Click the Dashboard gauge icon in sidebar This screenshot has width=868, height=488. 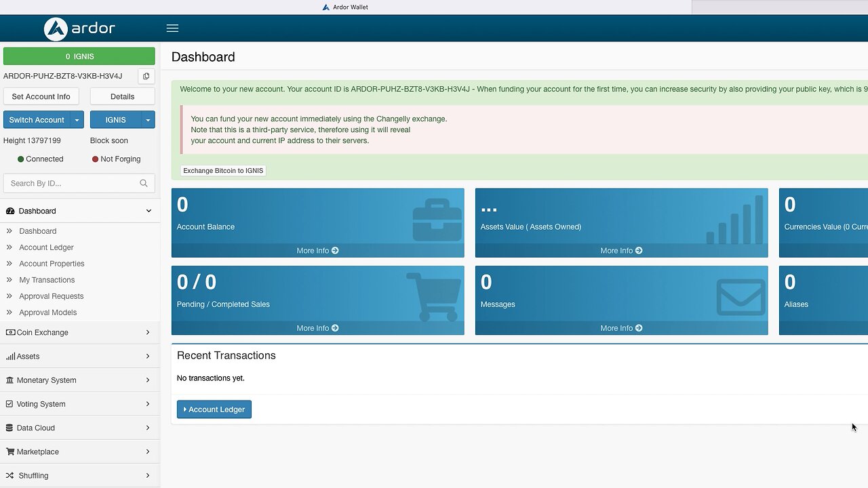[x=10, y=211]
